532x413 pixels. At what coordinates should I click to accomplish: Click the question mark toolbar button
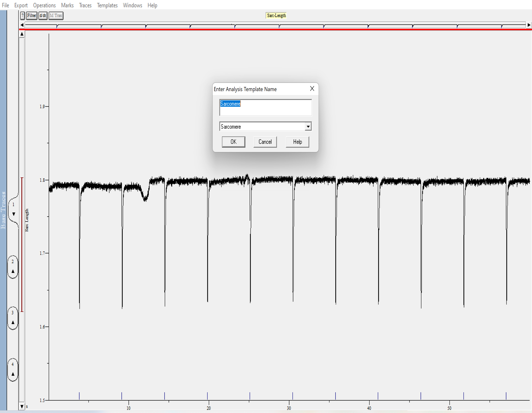22,16
